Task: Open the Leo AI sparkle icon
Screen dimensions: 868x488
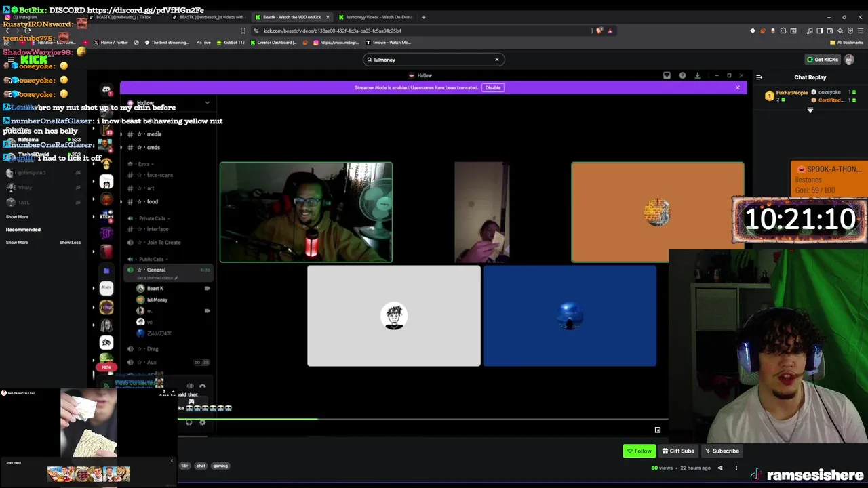Action: pos(840,30)
